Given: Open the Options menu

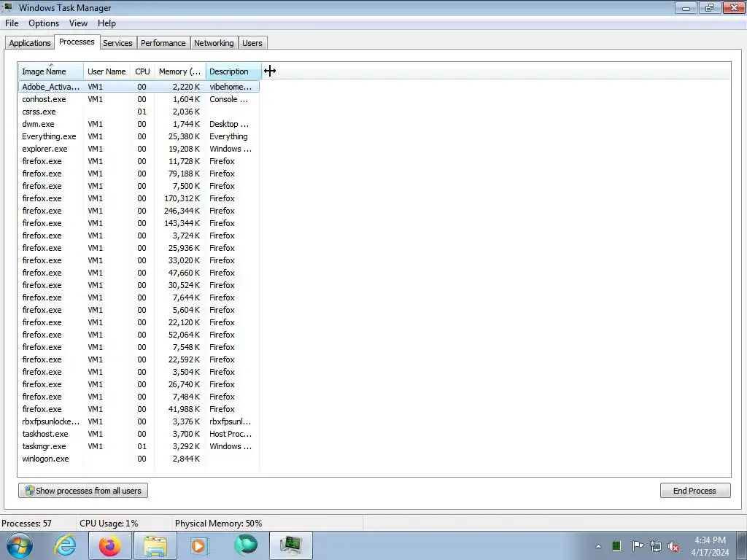Looking at the screenshot, I should point(44,23).
